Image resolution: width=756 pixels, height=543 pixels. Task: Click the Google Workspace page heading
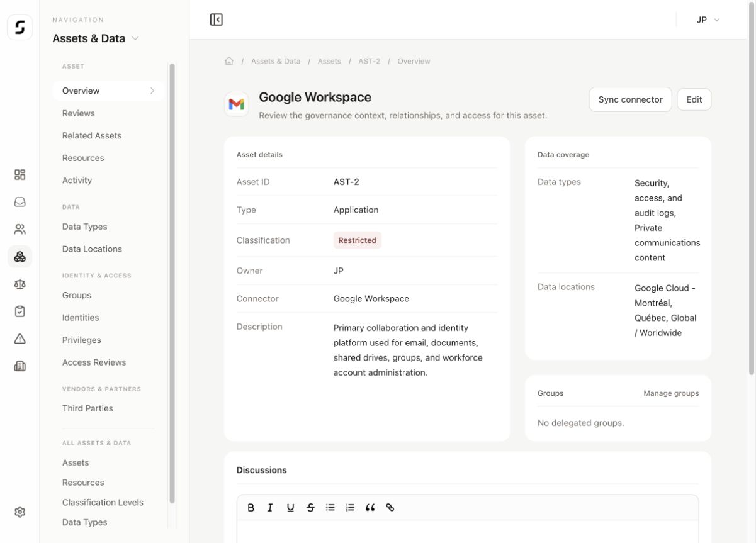[315, 97]
